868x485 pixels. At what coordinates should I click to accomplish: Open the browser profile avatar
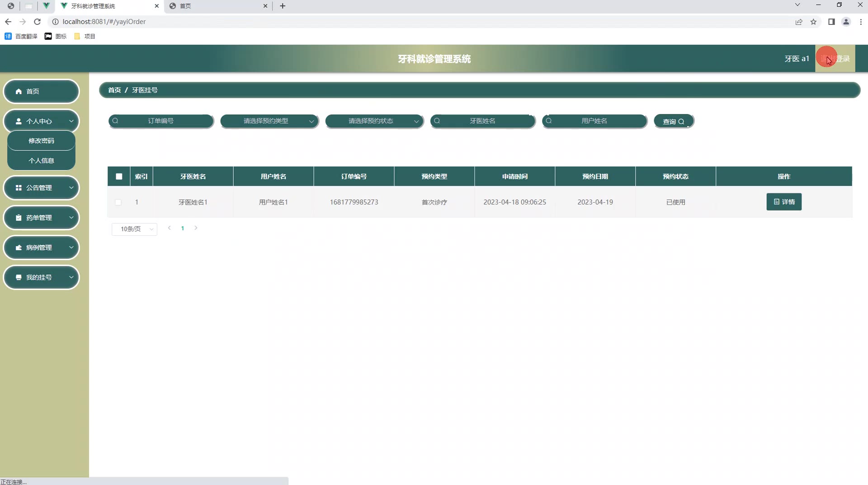[x=846, y=22]
